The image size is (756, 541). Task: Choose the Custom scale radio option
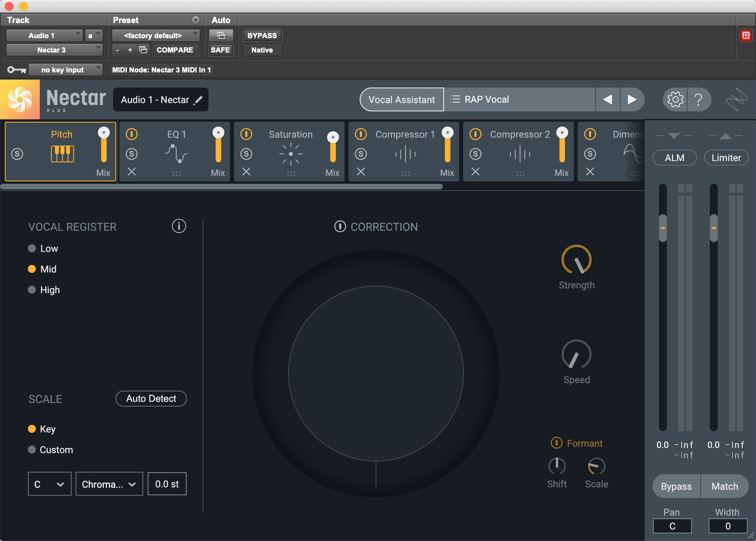click(32, 450)
